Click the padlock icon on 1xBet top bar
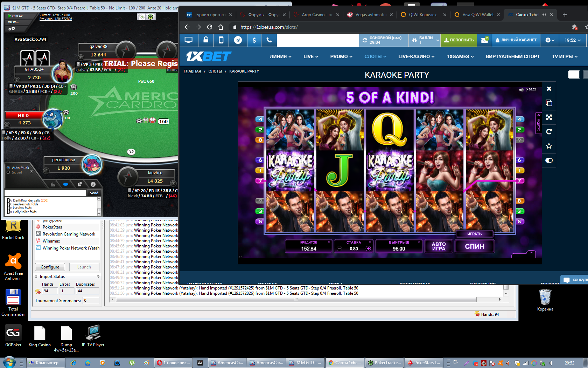 pyautogui.click(x=206, y=40)
